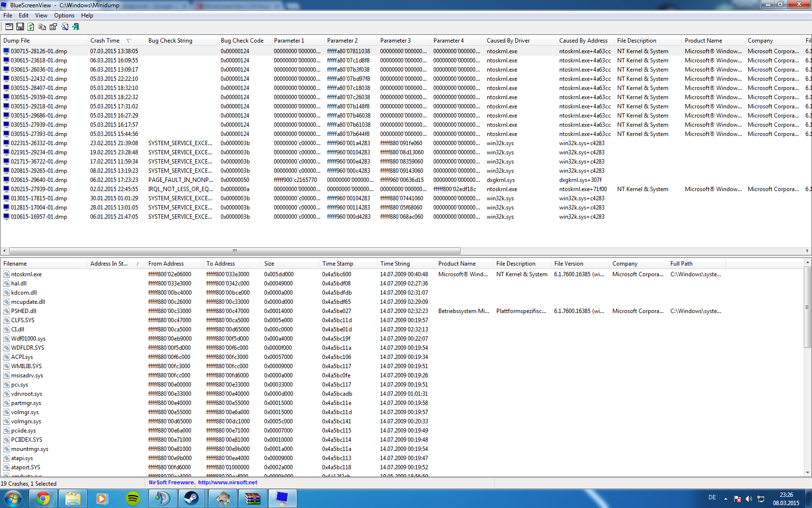812x508 pixels.
Task: Open the Edit menu
Action: (24, 15)
